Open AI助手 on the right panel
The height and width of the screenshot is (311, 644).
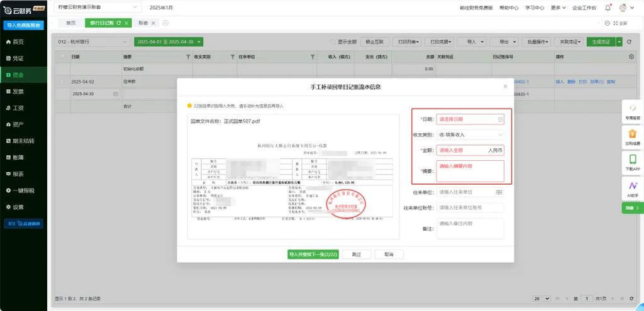(633, 188)
